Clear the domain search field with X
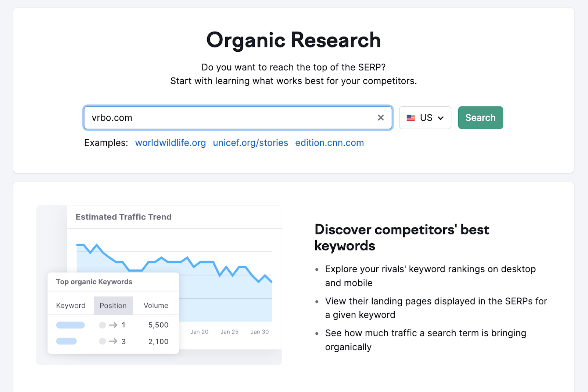This screenshot has width=588, height=392. (x=381, y=118)
